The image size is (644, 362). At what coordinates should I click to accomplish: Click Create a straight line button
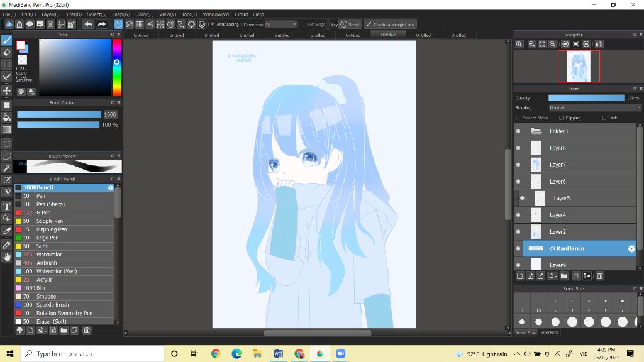point(390,25)
